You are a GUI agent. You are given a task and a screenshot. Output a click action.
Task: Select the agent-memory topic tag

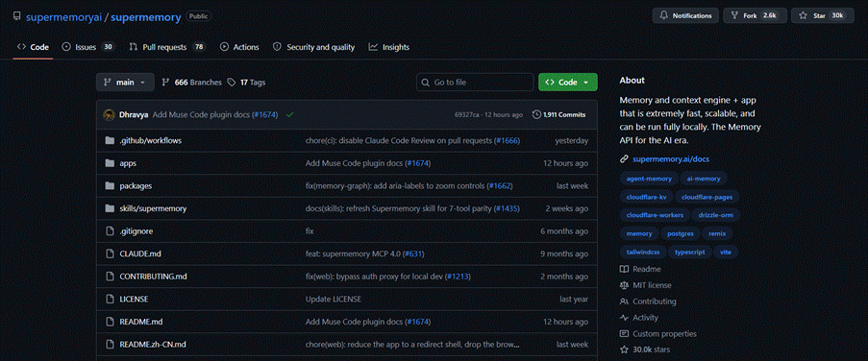point(649,179)
